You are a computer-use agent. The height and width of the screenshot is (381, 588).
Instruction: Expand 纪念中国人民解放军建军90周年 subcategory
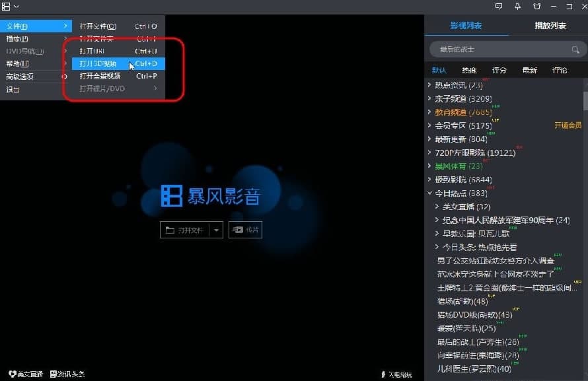(437, 220)
